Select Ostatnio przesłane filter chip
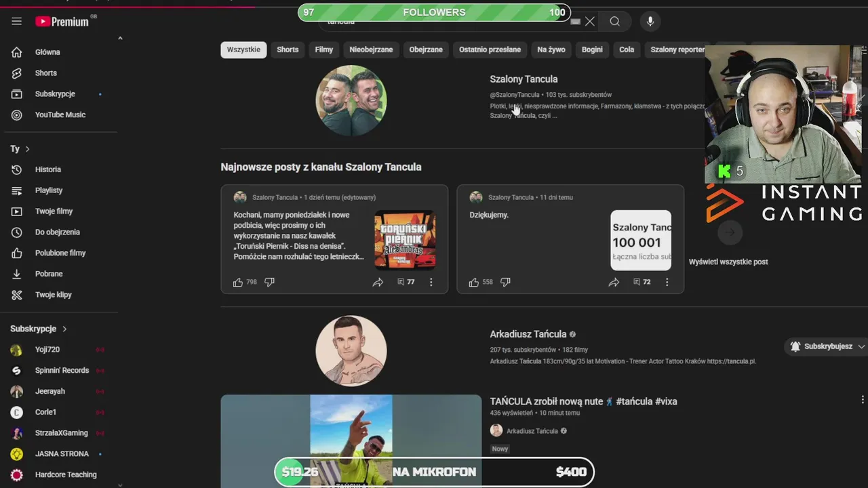 490,49
